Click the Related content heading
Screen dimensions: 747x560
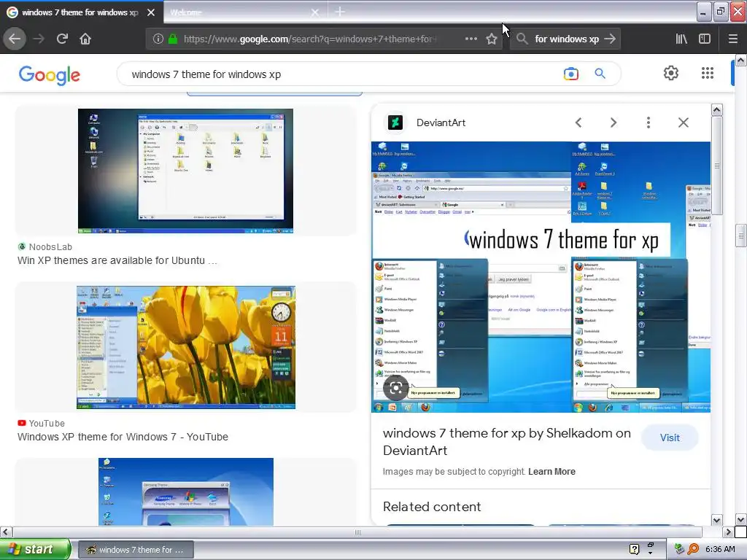click(x=432, y=507)
